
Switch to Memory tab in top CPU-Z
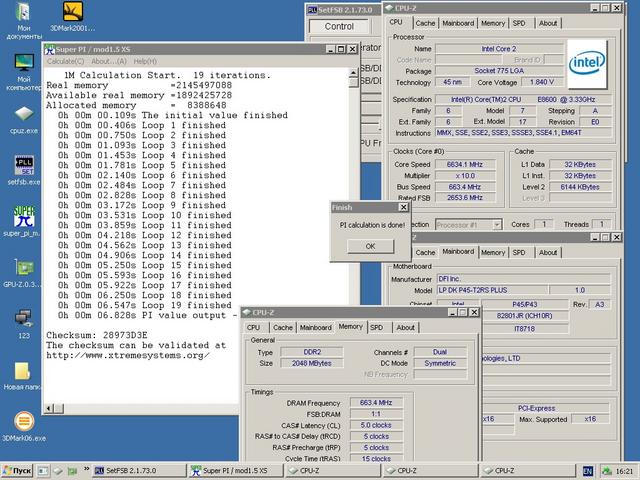(493, 23)
